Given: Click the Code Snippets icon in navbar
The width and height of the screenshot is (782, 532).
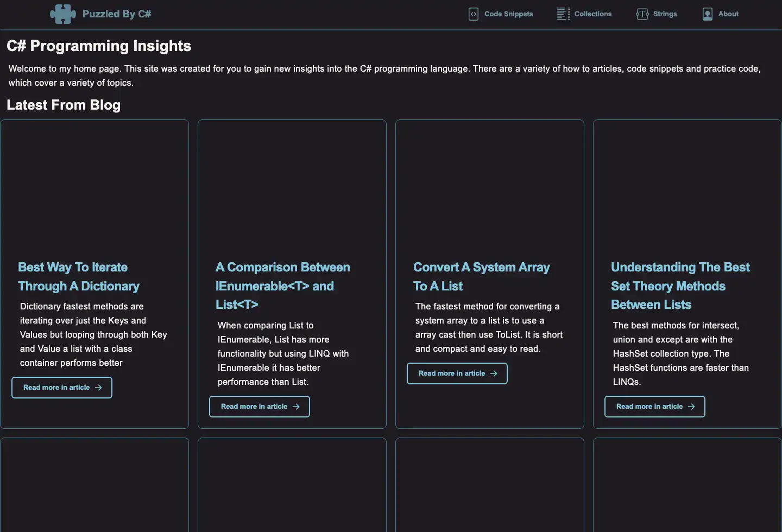Looking at the screenshot, I should point(474,14).
